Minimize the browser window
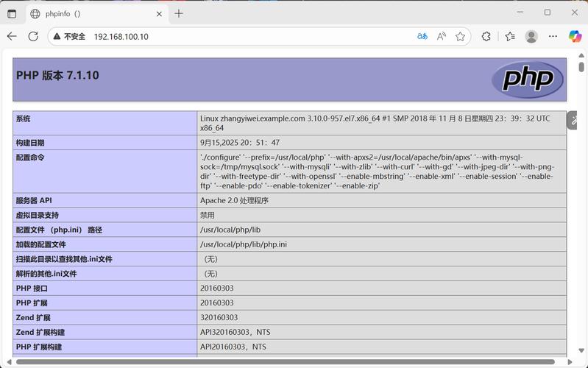Screen dimensions: 588x368 click(x=520, y=13)
